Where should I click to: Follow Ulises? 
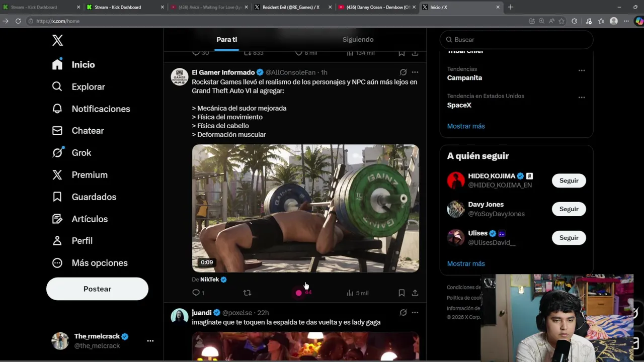click(569, 238)
